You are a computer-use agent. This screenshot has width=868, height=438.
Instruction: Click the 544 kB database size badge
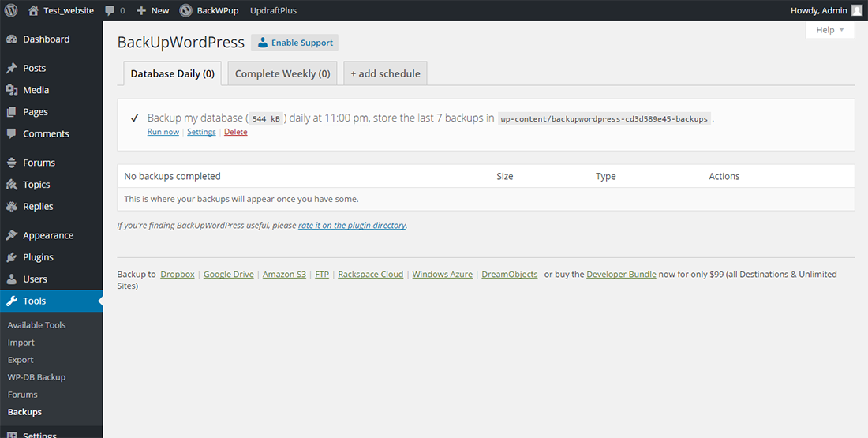[x=266, y=118]
